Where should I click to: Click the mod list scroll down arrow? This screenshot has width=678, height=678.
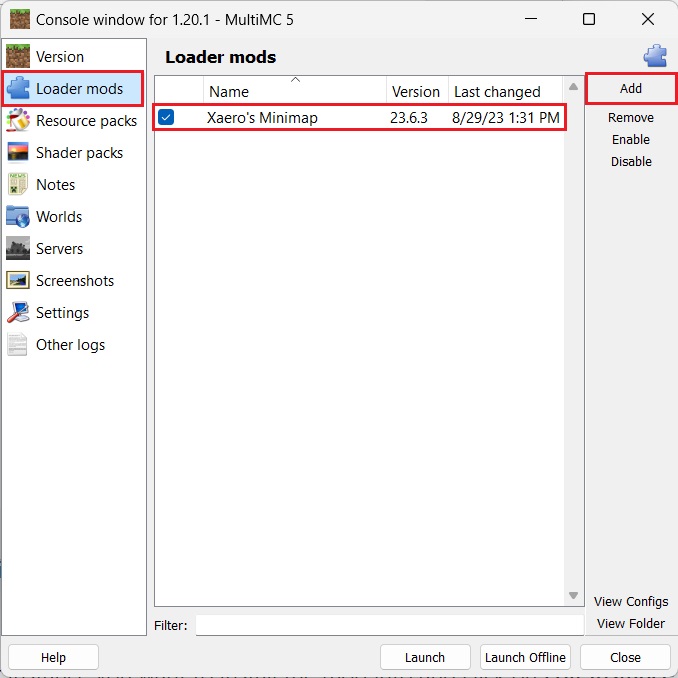(x=573, y=595)
